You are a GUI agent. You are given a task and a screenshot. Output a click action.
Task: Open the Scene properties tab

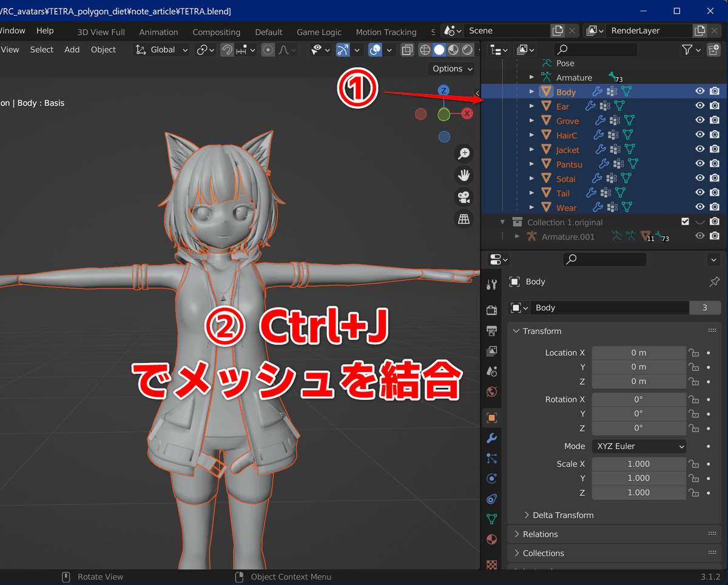(491, 371)
